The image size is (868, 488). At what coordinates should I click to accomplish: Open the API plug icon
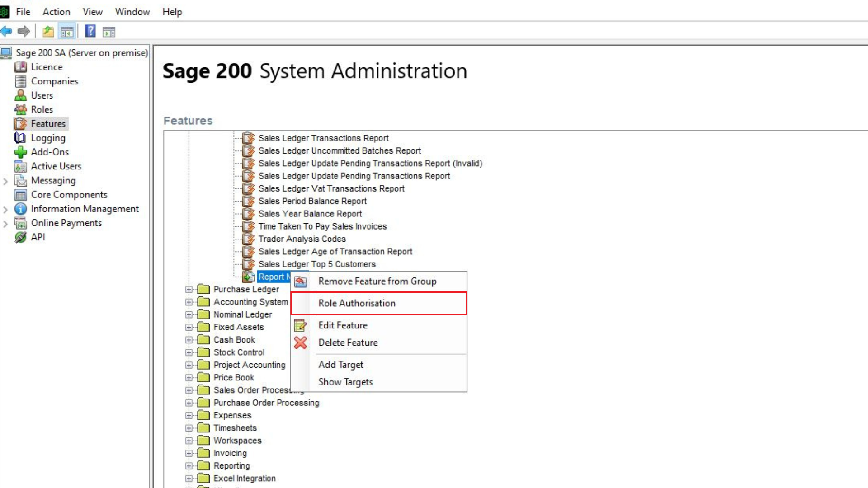coord(20,237)
